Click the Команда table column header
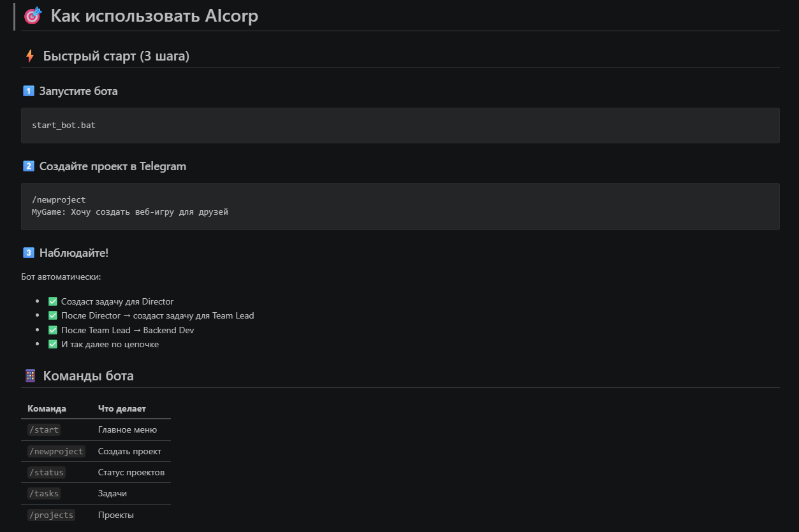Image resolution: width=799 pixels, height=532 pixels. tap(47, 408)
